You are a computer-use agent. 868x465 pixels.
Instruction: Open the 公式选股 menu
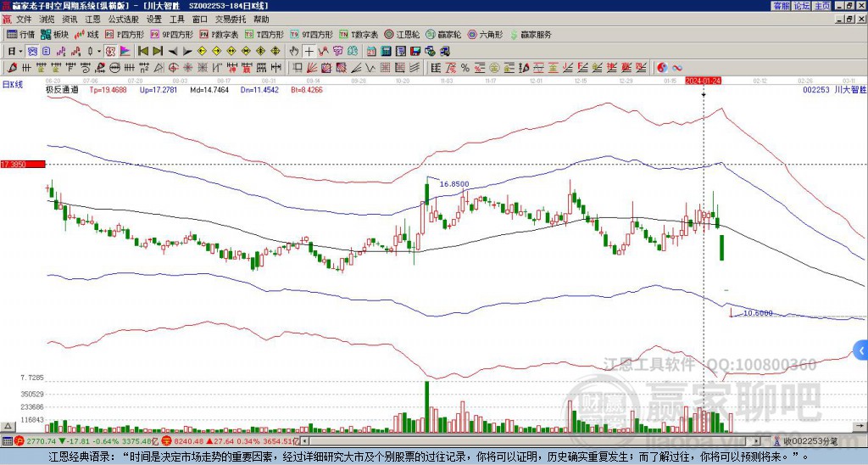(x=124, y=20)
